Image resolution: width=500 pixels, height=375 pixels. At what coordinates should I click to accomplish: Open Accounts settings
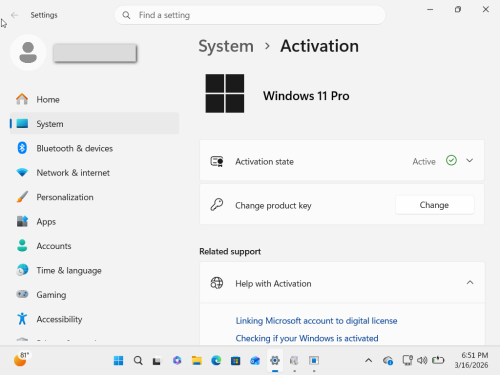click(94, 246)
